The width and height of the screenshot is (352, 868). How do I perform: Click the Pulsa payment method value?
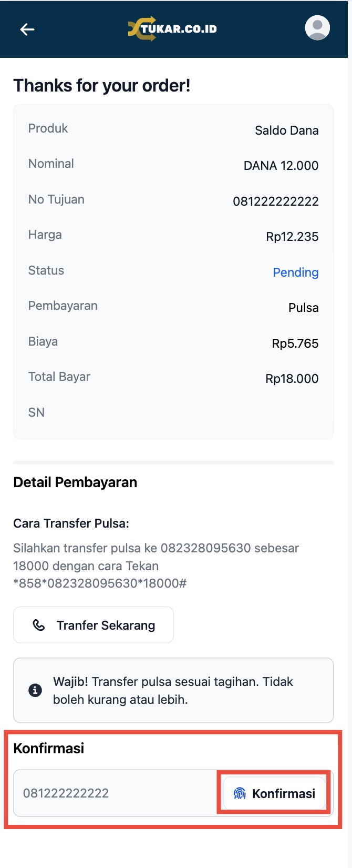pyautogui.click(x=303, y=308)
